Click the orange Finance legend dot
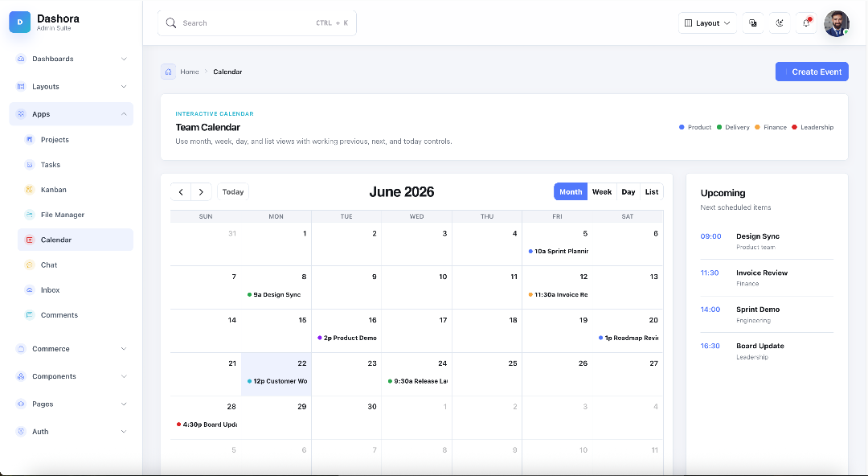Viewport: 868px width, 476px height. pos(757,128)
